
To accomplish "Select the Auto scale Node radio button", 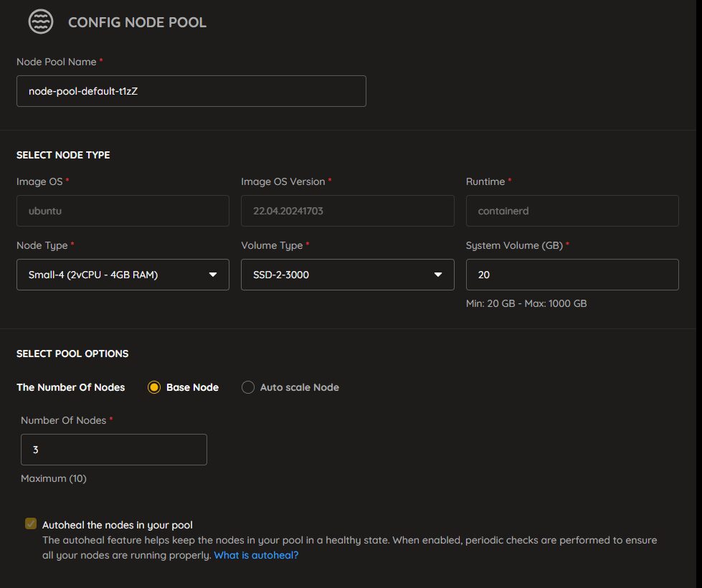I will pos(248,387).
